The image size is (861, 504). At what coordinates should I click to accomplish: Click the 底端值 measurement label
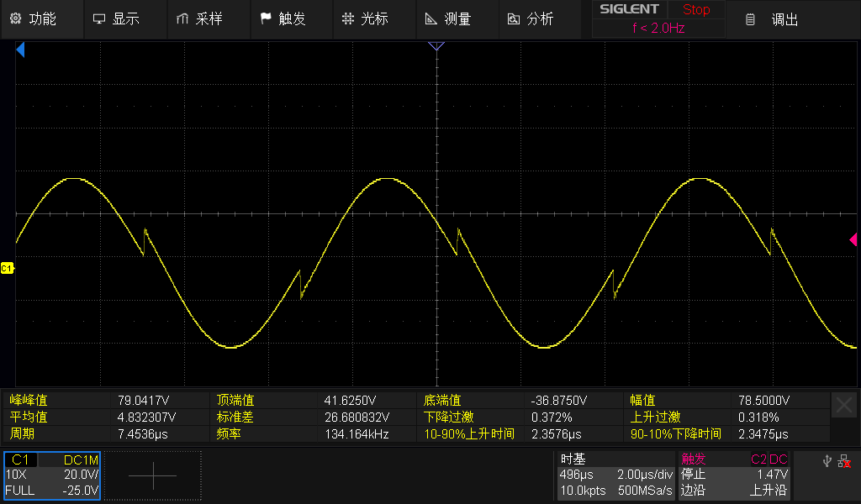pos(442,401)
